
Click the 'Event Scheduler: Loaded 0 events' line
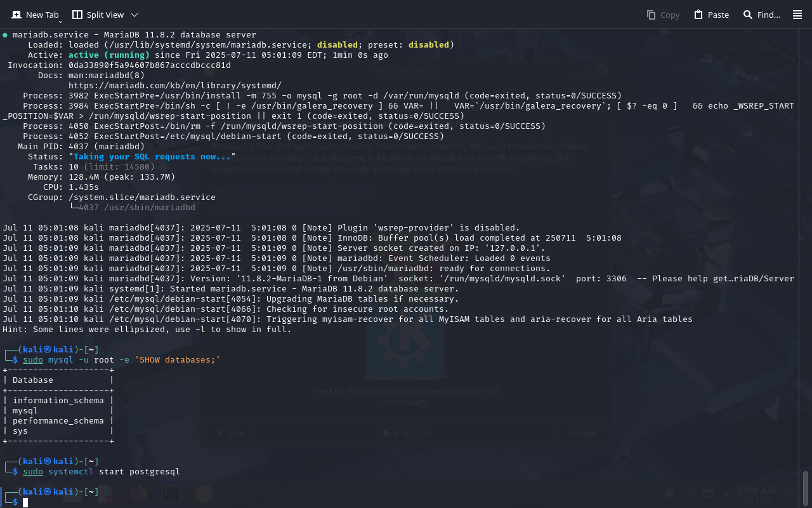click(277, 258)
